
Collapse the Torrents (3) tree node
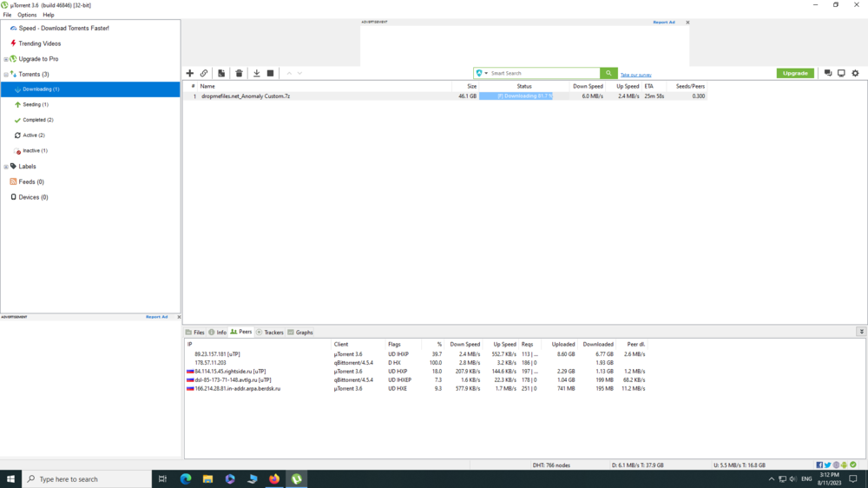[x=6, y=74]
